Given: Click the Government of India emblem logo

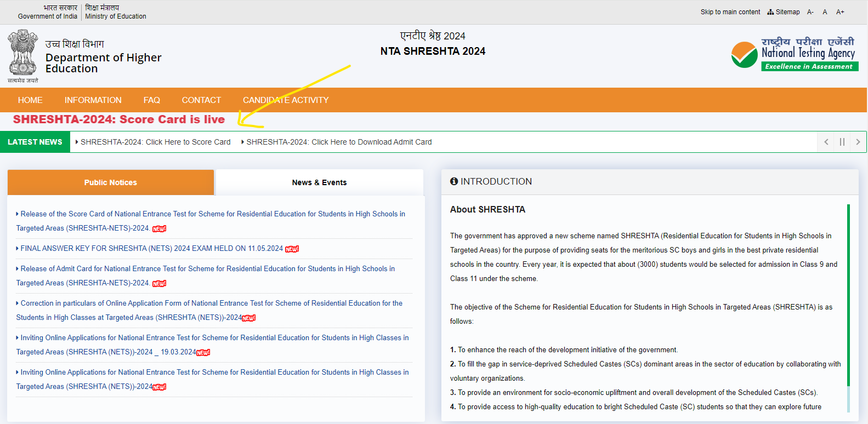Looking at the screenshot, I should click(23, 56).
